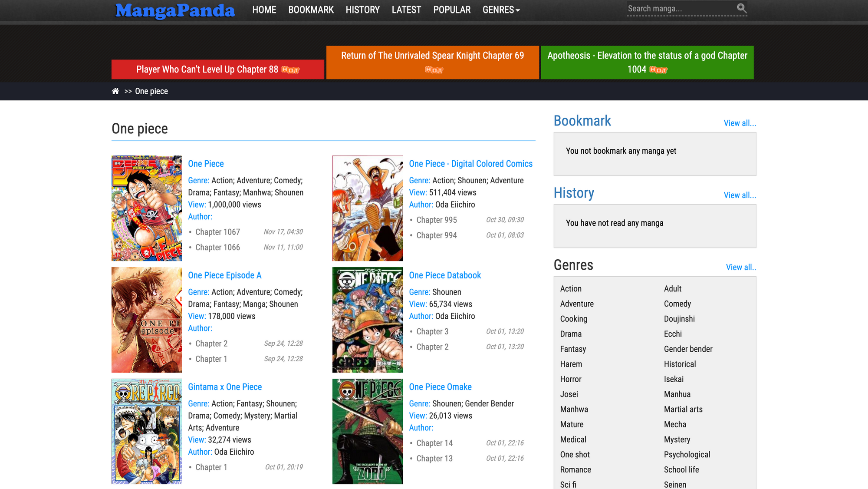Image resolution: width=868 pixels, height=489 pixels.
Task: Select the Doujinshi genre
Action: (679, 319)
